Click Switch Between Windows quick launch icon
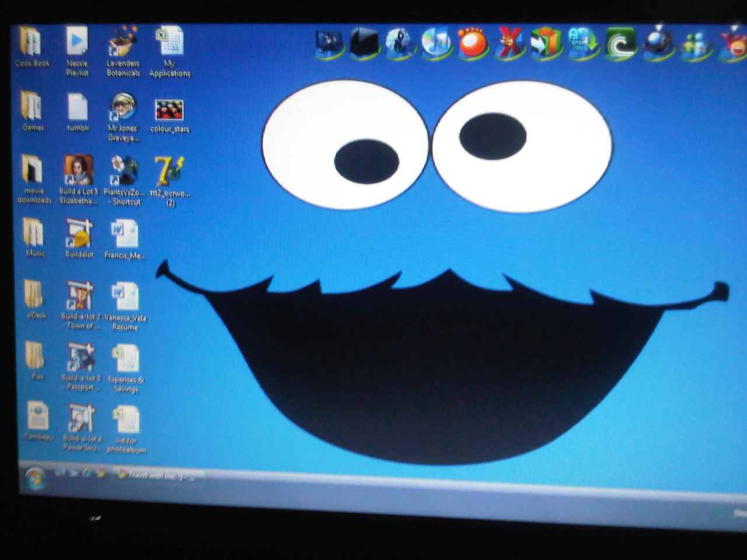747x560 pixels. pyautogui.click(x=74, y=473)
